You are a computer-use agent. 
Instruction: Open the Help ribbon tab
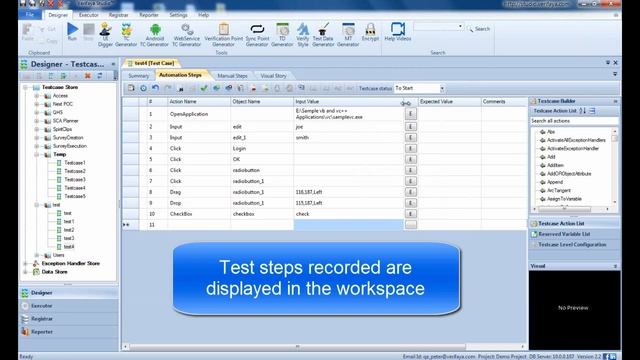tap(203, 15)
